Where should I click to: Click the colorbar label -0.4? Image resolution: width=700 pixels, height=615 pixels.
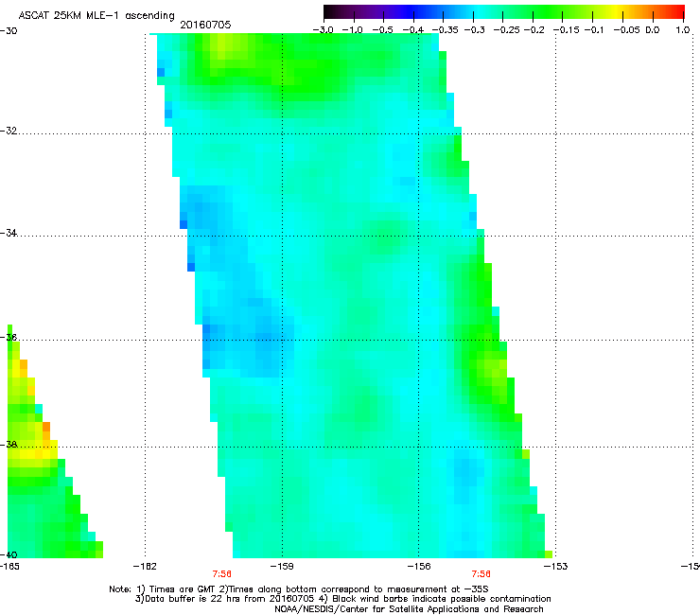click(x=413, y=30)
